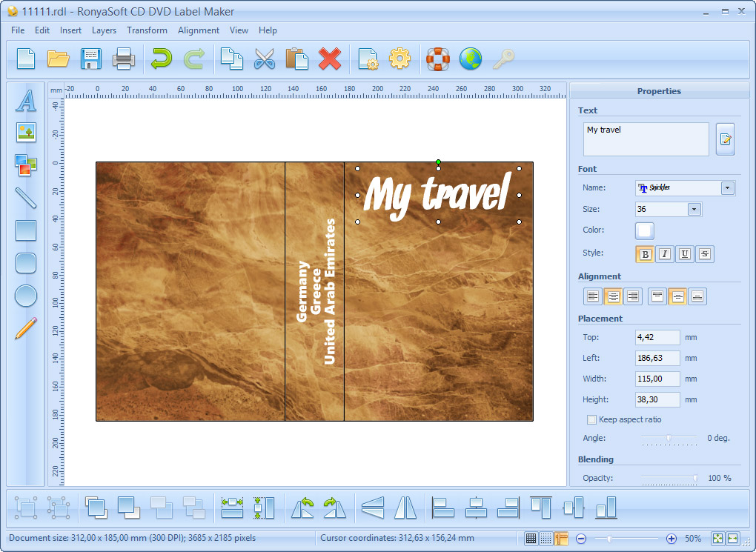Image resolution: width=756 pixels, height=552 pixels.
Task: Select the Rounded Rectangle shape tool
Action: click(x=26, y=263)
